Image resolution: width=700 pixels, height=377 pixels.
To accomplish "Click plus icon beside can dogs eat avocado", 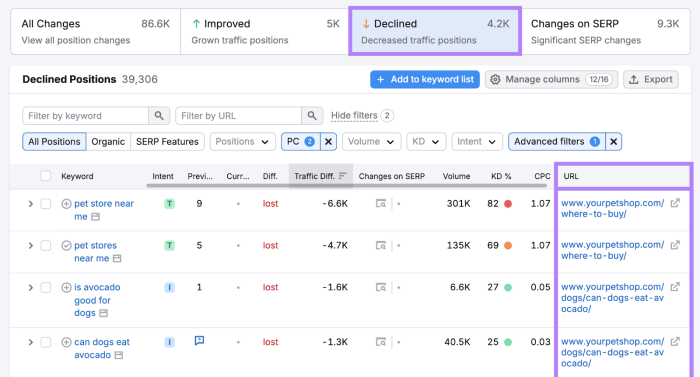I will (66, 342).
